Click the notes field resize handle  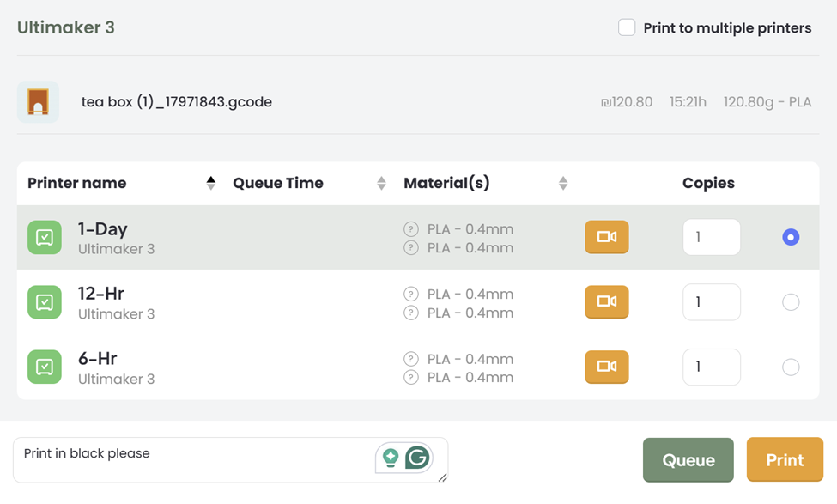[x=442, y=478]
